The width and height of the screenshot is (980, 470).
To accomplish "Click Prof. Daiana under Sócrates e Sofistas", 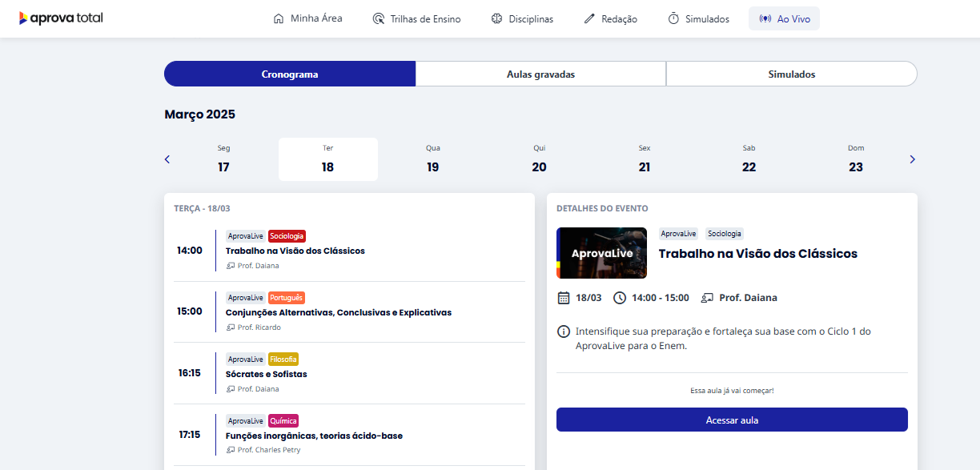I will pyautogui.click(x=258, y=389).
